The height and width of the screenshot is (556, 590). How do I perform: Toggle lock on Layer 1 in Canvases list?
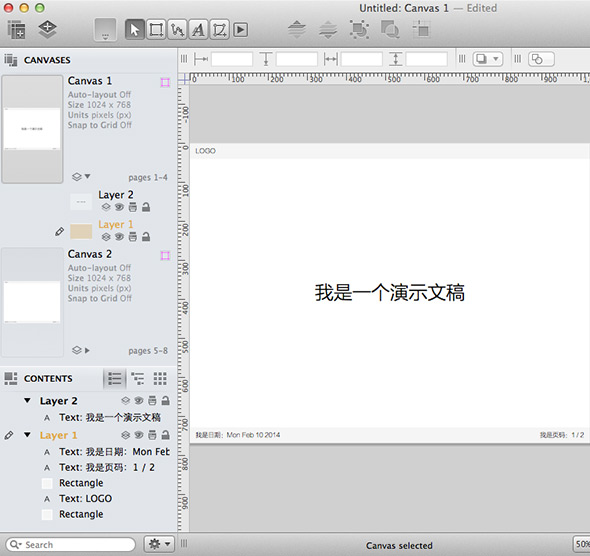(146, 237)
